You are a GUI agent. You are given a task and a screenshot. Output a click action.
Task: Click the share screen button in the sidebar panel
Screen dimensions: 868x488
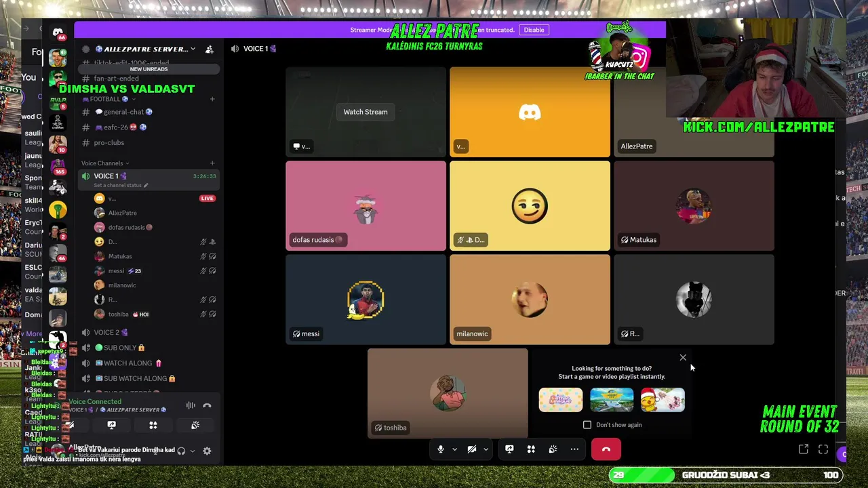click(111, 425)
